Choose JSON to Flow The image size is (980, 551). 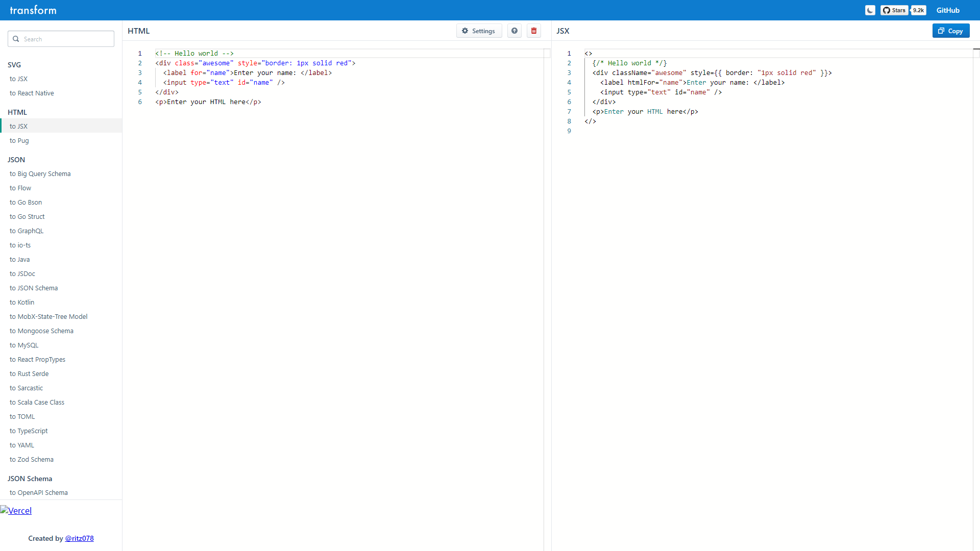(61, 188)
